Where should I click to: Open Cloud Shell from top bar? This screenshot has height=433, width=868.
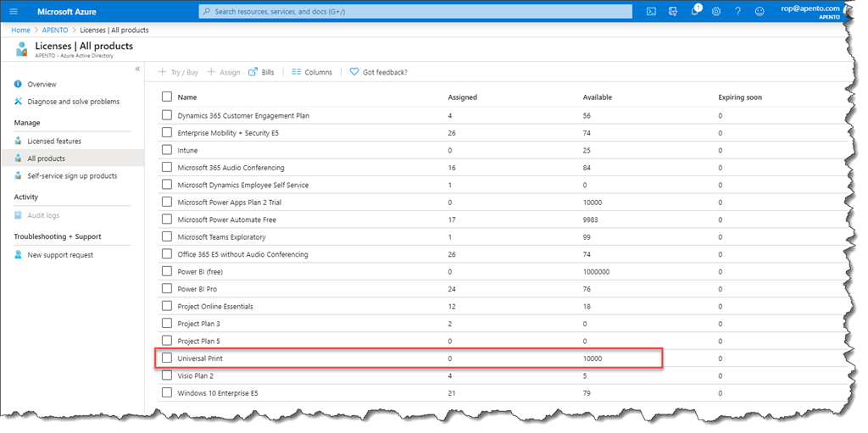click(x=652, y=11)
